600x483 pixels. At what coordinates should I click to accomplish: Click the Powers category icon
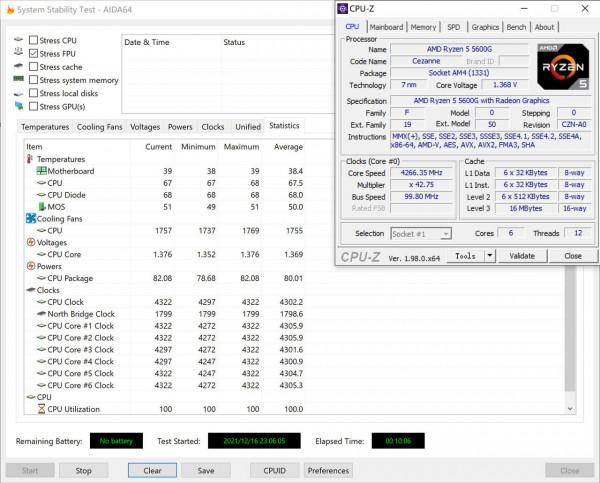tap(29, 266)
